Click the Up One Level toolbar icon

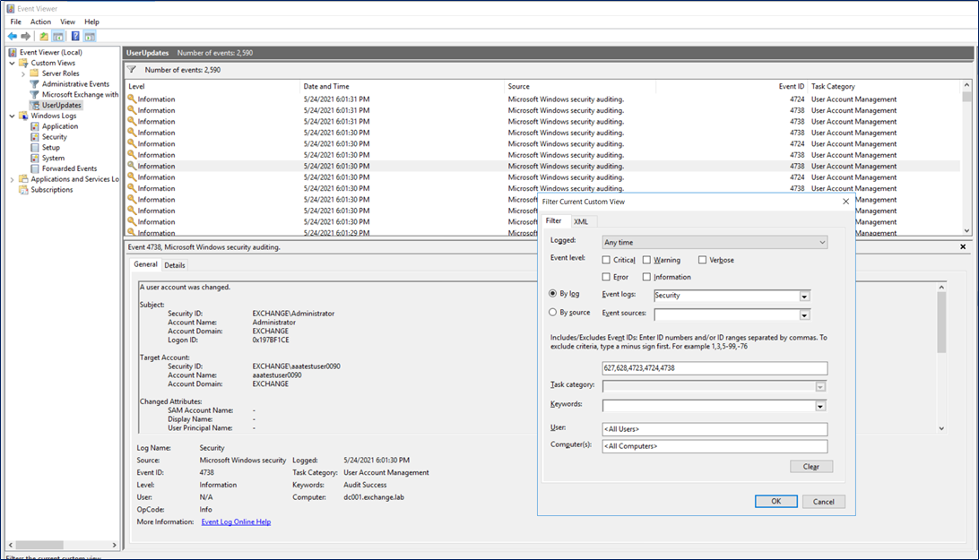tap(44, 36)
